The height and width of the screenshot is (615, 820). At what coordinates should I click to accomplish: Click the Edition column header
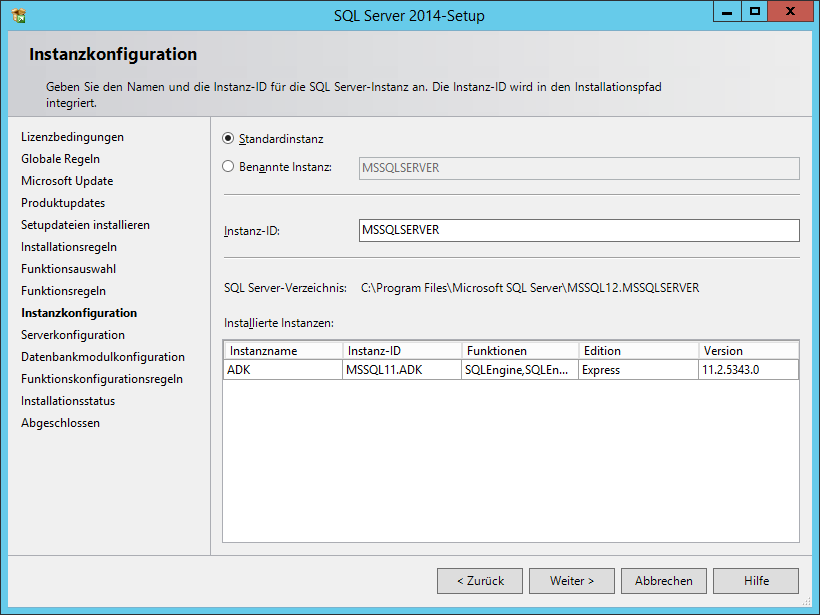point(638,351)
